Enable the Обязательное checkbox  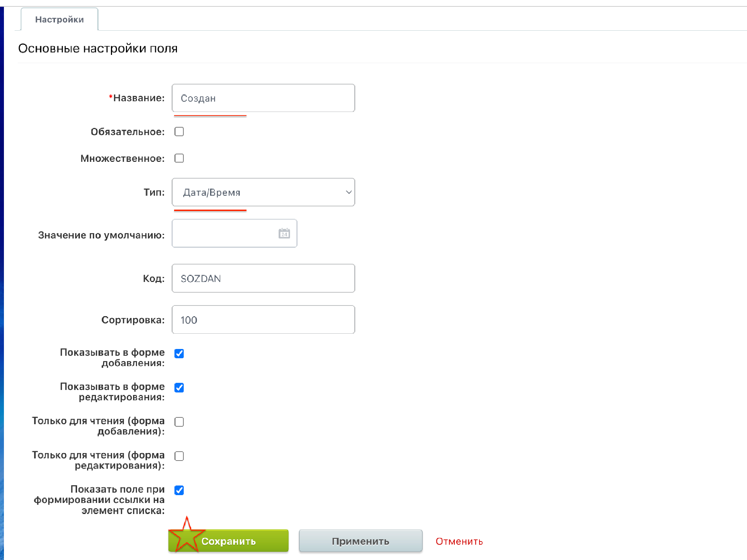coord(179,132)
